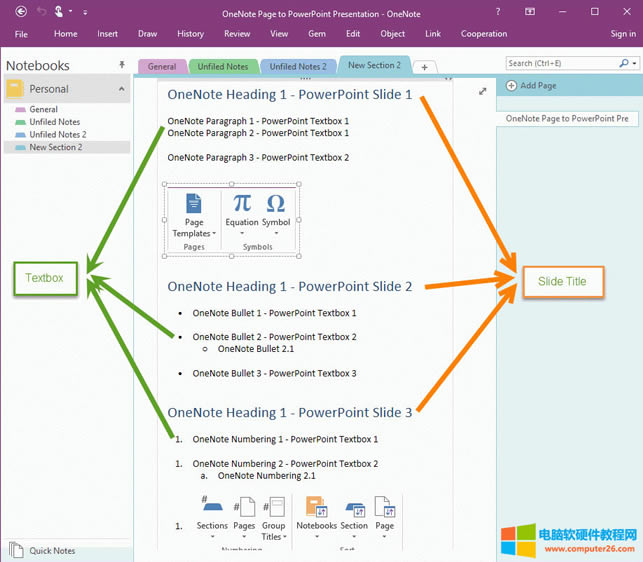Collapse the Personal notebook list
Image resolution: width=643 pixels, height=562 pixels.
click(x=122, y=89)
